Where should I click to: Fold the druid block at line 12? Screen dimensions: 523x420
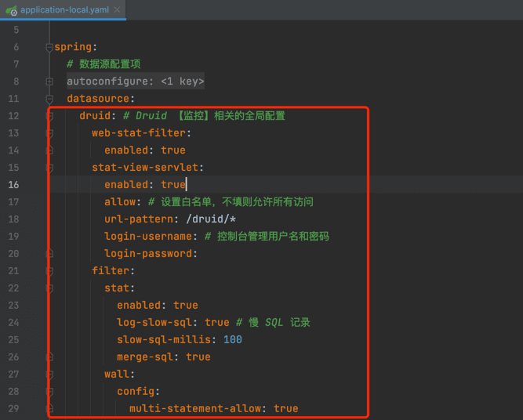49,116
